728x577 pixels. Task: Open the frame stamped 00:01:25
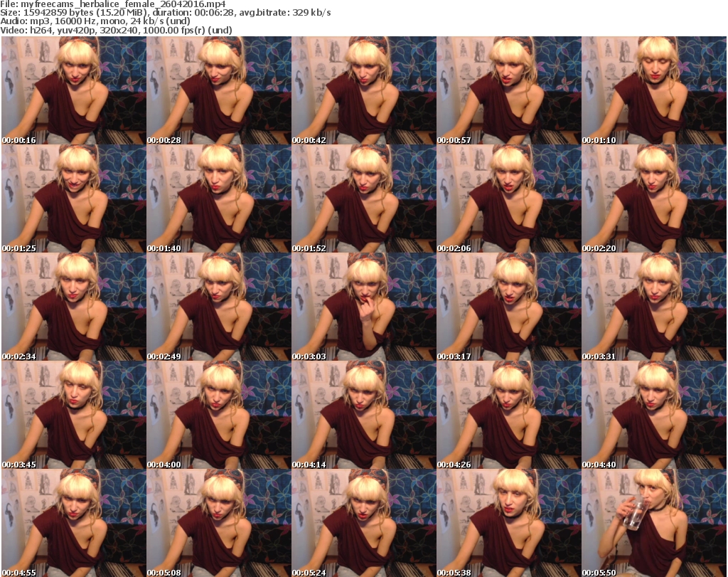click(74, 198)
